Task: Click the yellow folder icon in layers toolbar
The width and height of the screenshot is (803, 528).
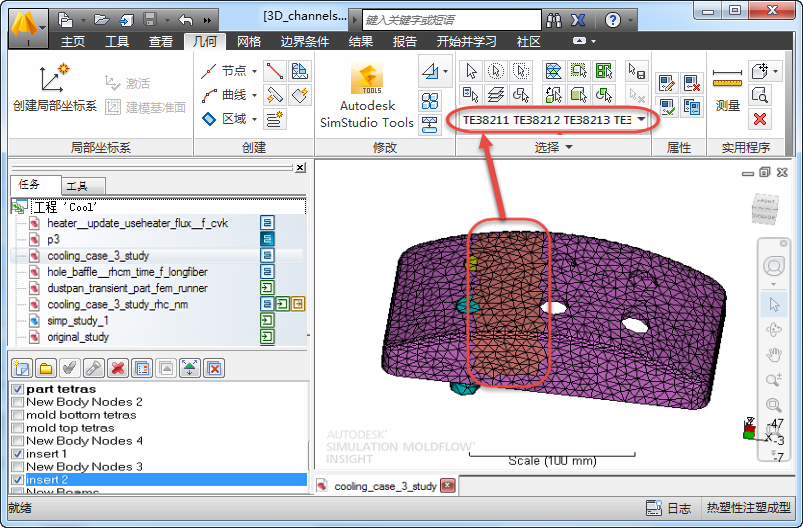Action: [46, 368]
